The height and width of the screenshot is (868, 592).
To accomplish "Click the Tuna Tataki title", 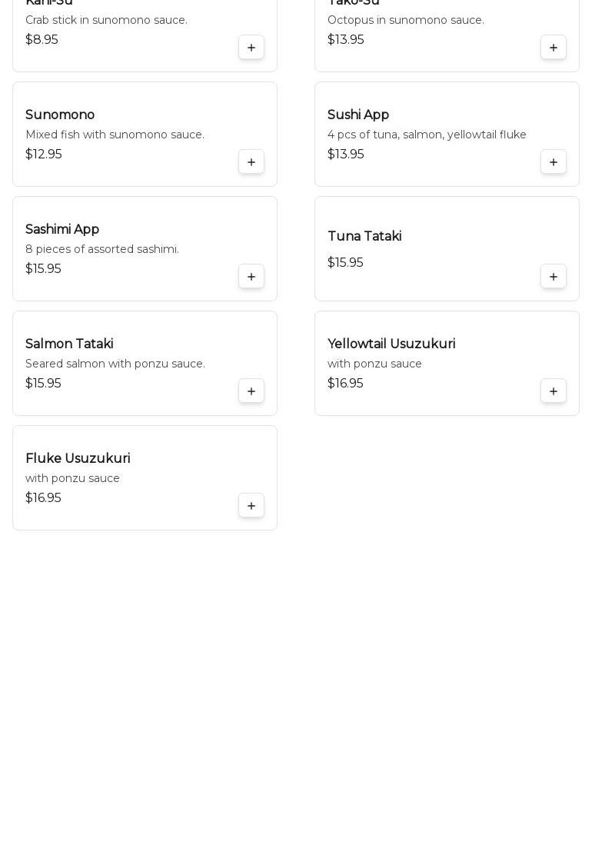I will point(364,237).
